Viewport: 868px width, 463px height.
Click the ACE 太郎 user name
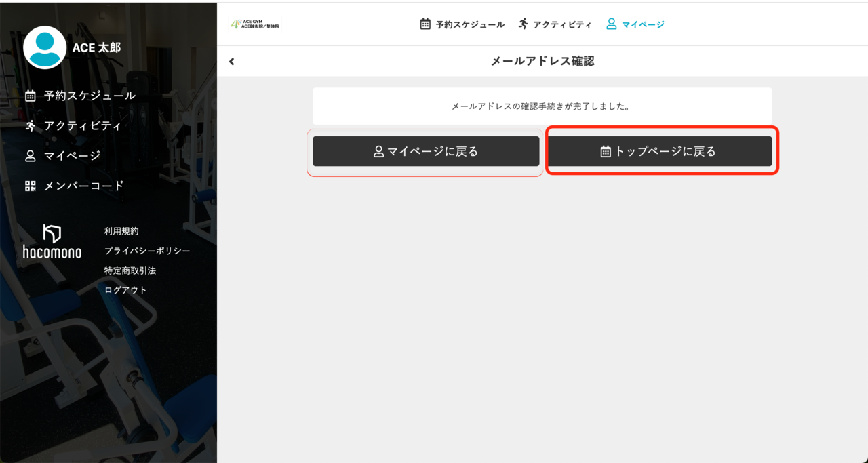pyautogui.click(x=96, y=47)
